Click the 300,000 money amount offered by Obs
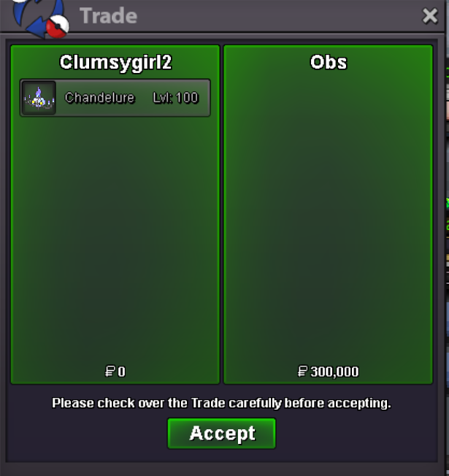The image size is (449, 476). 334,372
